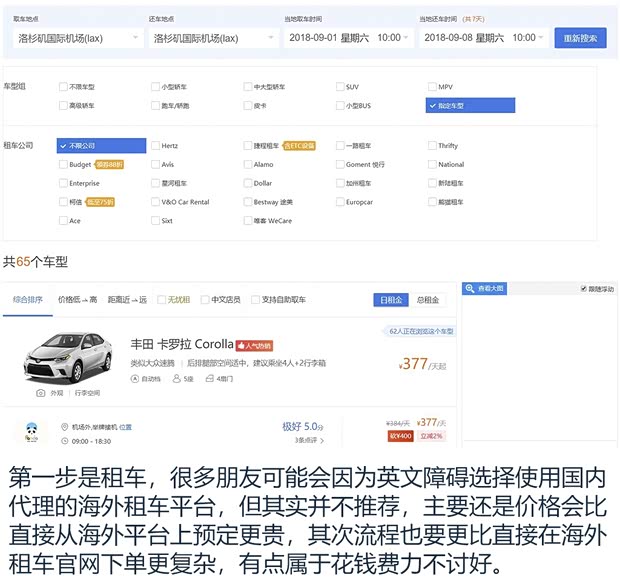
Task: Click the orange coupon tag beside Budget
Action: [109, 164]
